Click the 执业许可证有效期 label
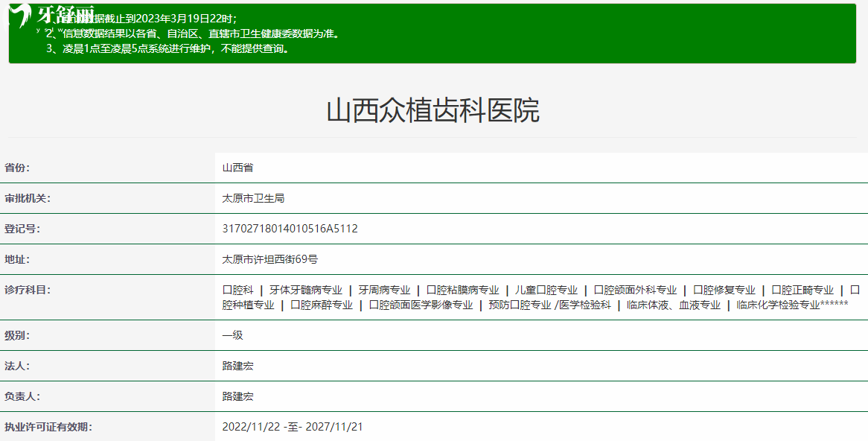Screen dimensions: 868x441 (48, 427)
